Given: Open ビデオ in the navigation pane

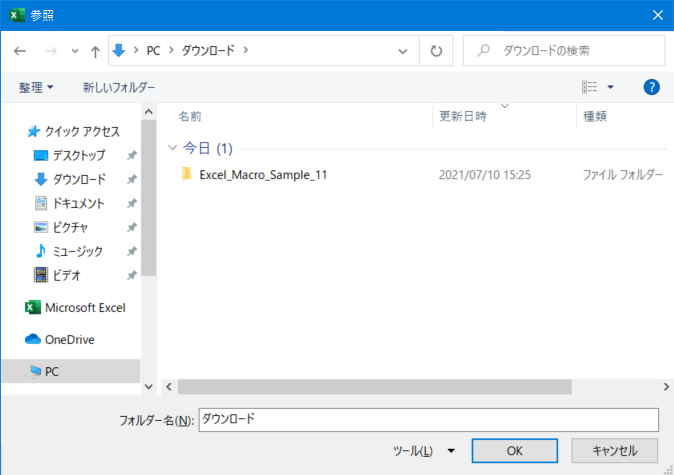Looking at the screenshot, I should pos(57,275).
